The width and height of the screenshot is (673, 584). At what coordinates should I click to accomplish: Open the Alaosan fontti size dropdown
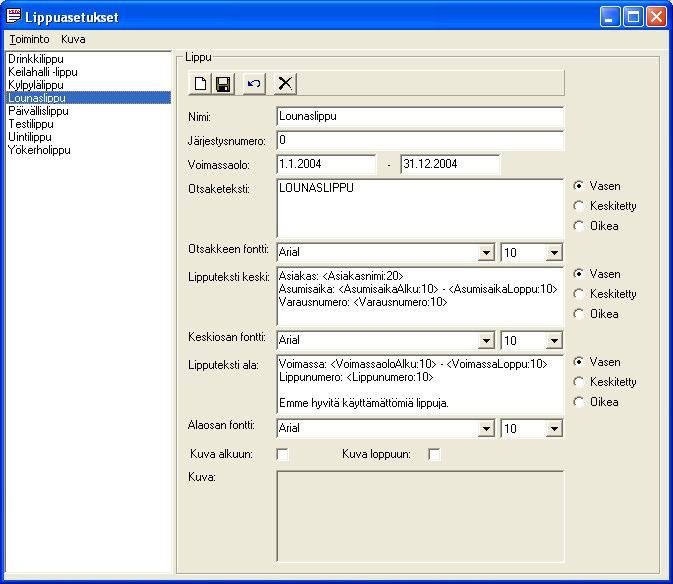click(x=554, y=429)
